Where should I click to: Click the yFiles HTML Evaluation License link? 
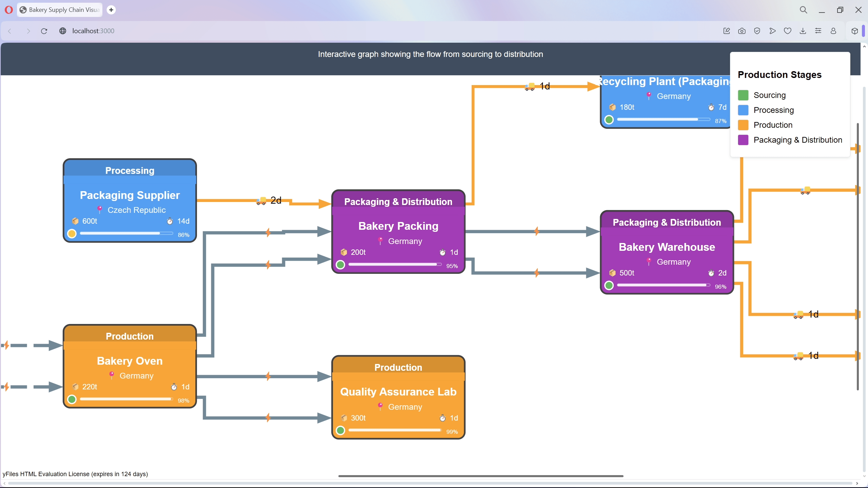pos(75,474)
